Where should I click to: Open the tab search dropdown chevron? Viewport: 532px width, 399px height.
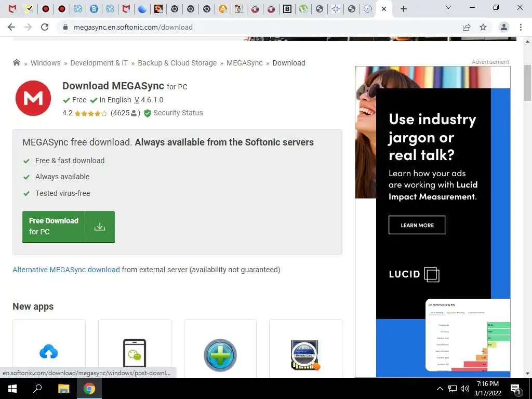[x=448, y=7]
